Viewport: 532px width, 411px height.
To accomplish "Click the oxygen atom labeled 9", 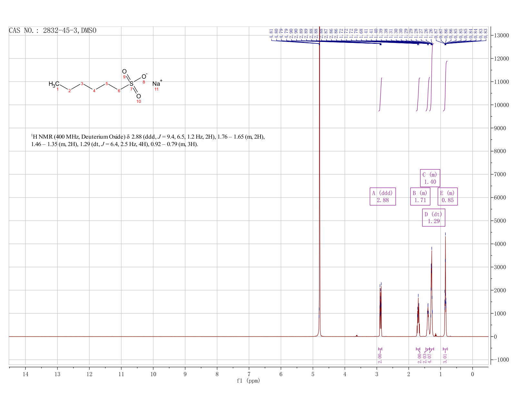I will point(124,72).
